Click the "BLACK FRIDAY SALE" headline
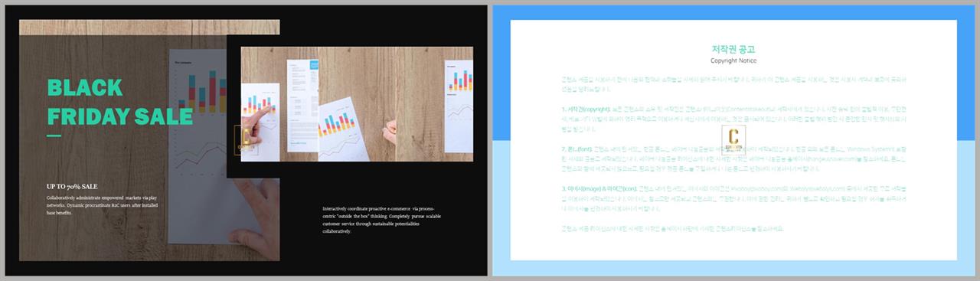This screenshot has width=980, height=281. pos(120,102)
